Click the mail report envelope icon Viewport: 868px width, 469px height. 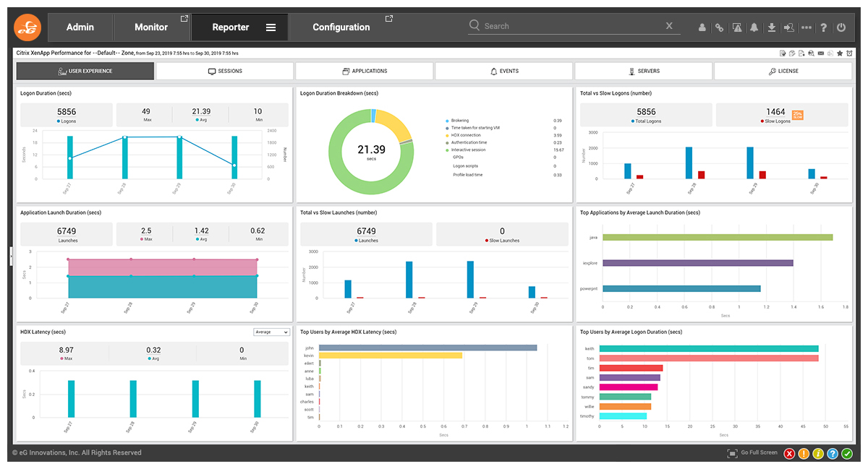(821, 53)
